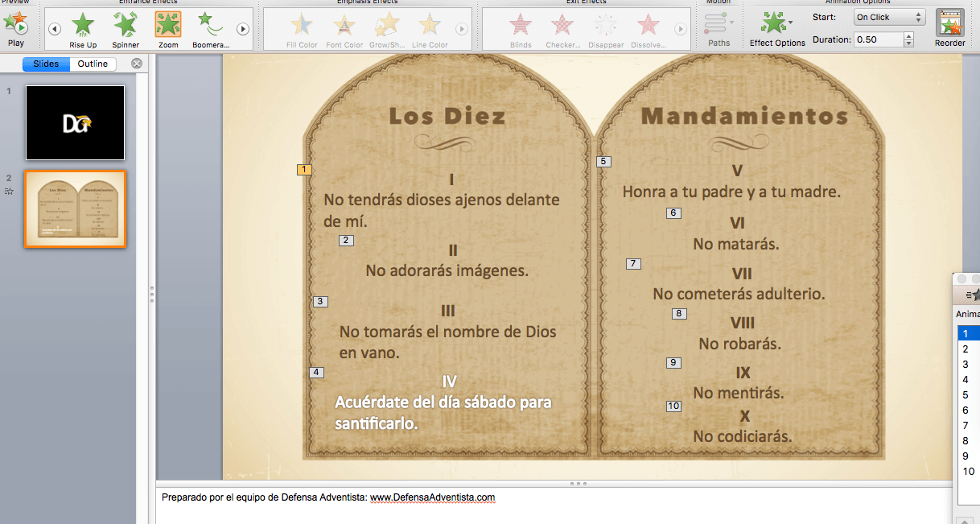Show more entrance effects in gallery
This screenshot has height=524, width=980.
coord(243,30)
